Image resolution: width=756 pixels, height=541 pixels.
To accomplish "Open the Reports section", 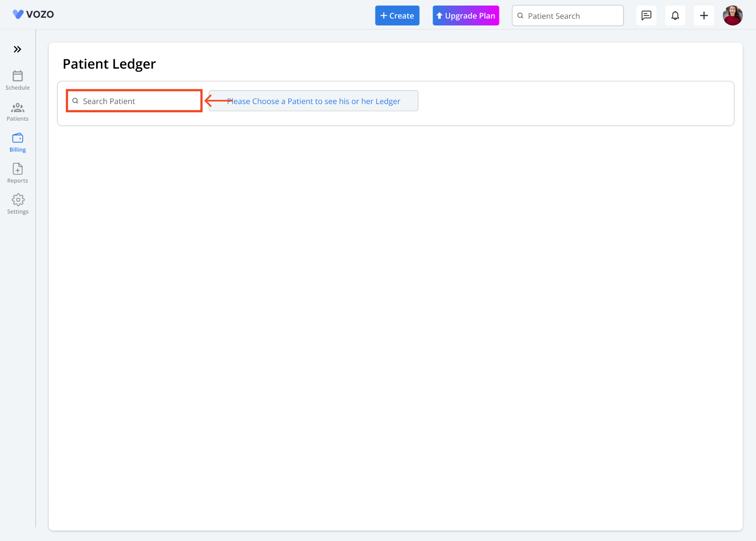I will coord(18,173).
